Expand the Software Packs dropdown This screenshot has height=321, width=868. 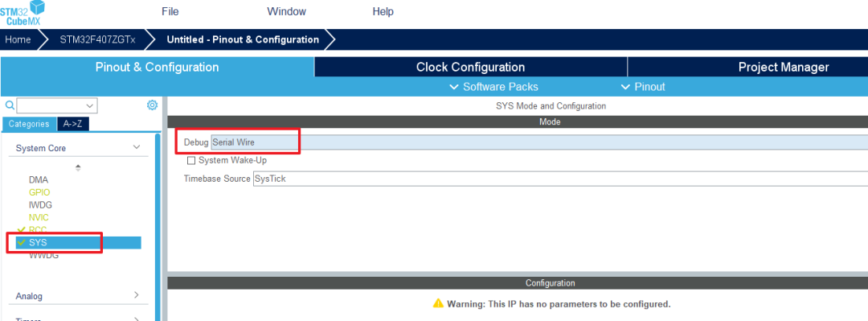tap(493, 87)
